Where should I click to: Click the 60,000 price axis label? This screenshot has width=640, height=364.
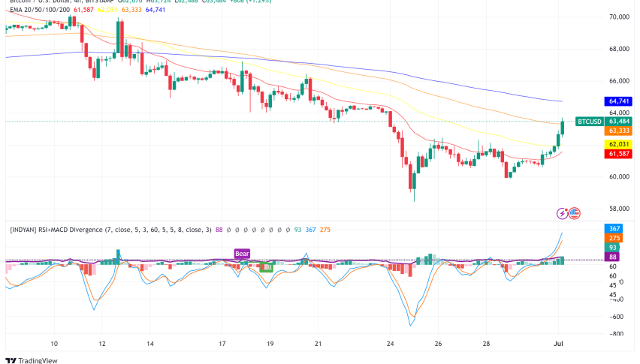point(619,176)
